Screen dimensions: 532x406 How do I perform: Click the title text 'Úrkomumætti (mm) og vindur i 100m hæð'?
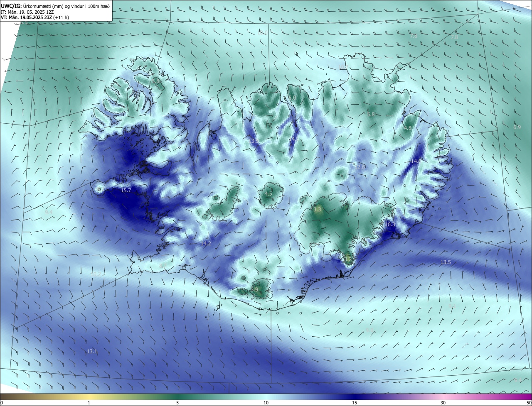[x=66, y=6]
